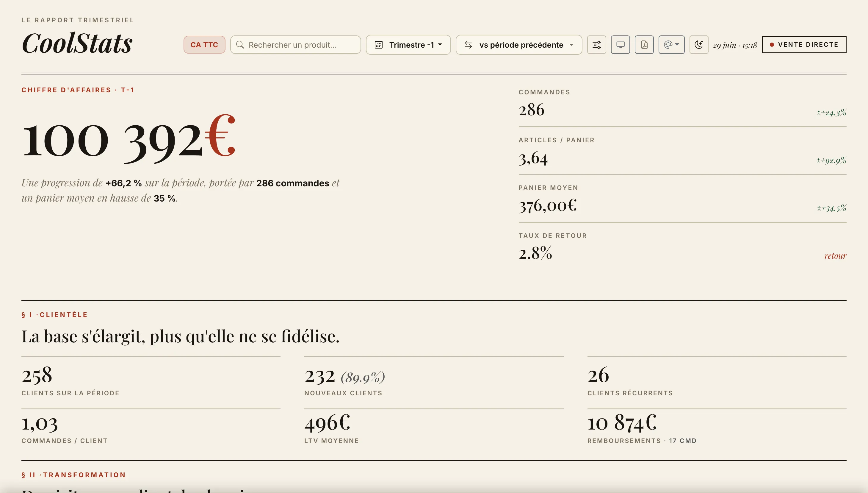Click the CoolStats logo title

click(77, 43)
